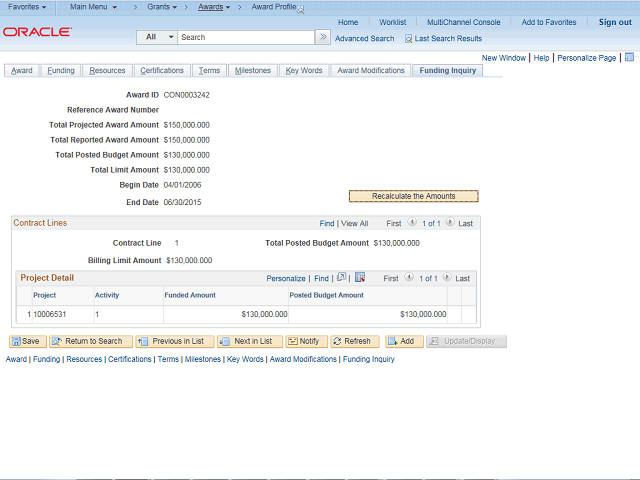The height and width of the screenshot is (480, 640).
Task: Switch to the Key Words tab
Action: 304,70
